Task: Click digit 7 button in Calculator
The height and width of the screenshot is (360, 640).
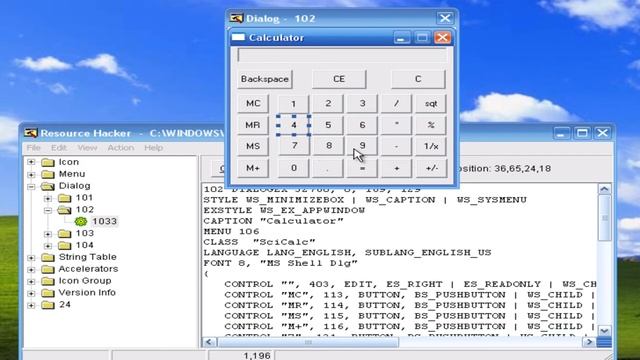Action: point(294,146)
